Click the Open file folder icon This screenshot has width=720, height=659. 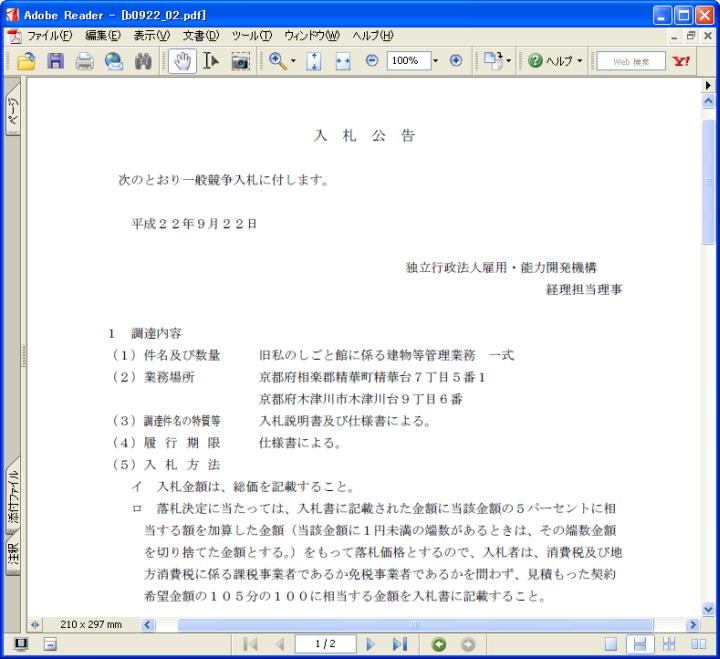tap(25, 61)
